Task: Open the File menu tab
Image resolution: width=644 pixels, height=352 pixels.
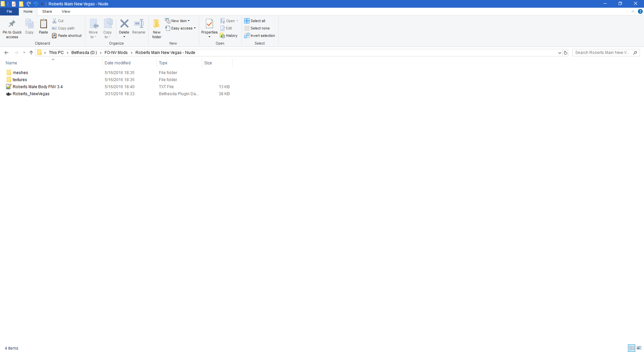Action: [x=9, y=11]
